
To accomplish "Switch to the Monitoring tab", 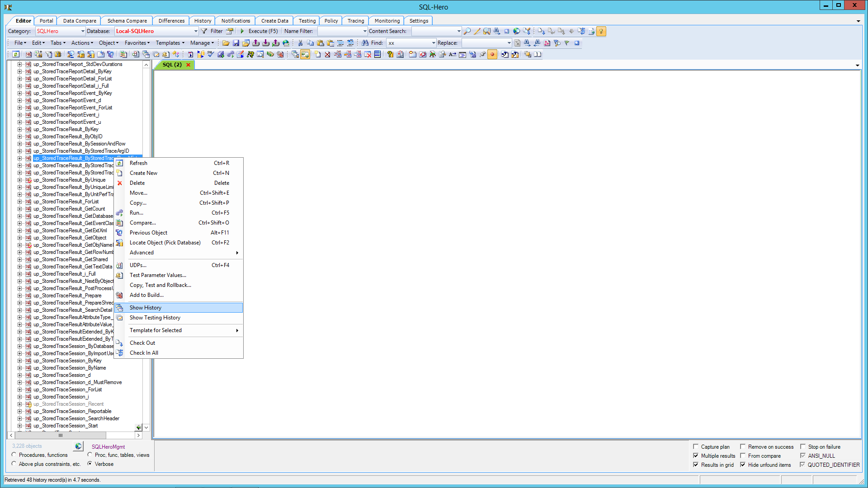I will 387,21.
